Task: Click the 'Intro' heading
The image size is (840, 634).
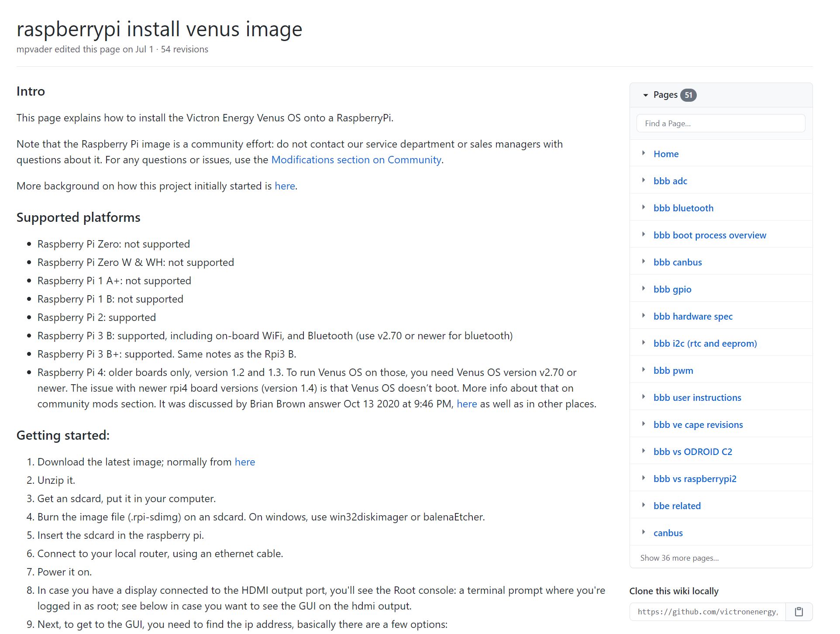Action: tap(31, 91)
